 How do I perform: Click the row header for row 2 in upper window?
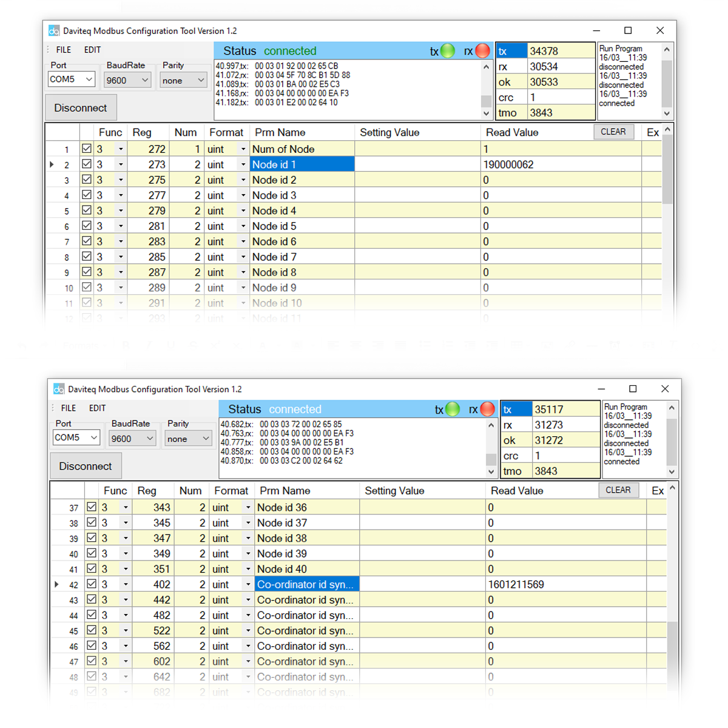point(63,164)
